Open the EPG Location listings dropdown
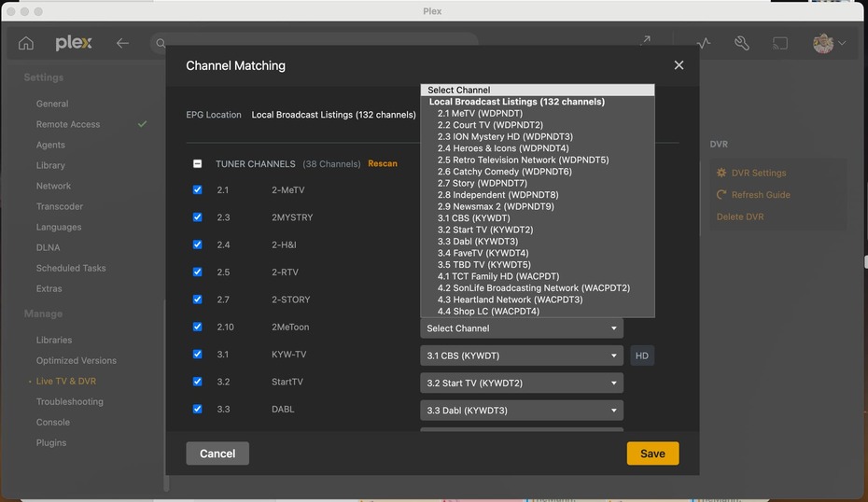The height and width of the screenshot is (502, 868). pos(333,115)
